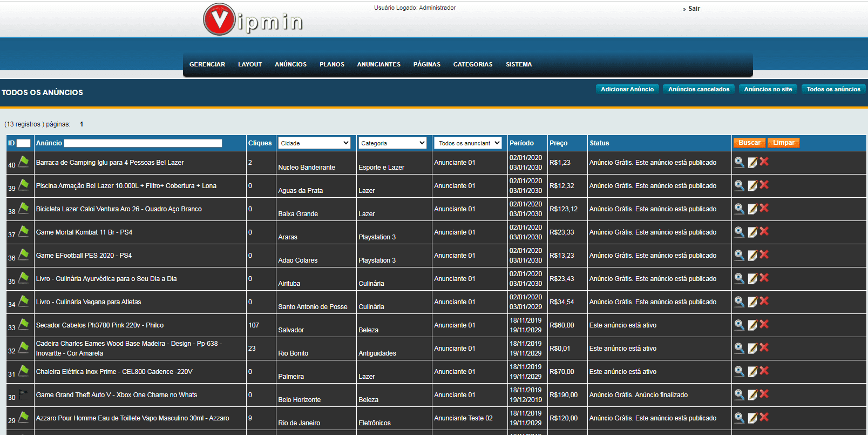Focus the Anúncio search text field
The width and height of the screenshot is (868, 435).
click(x=143, y=143)
